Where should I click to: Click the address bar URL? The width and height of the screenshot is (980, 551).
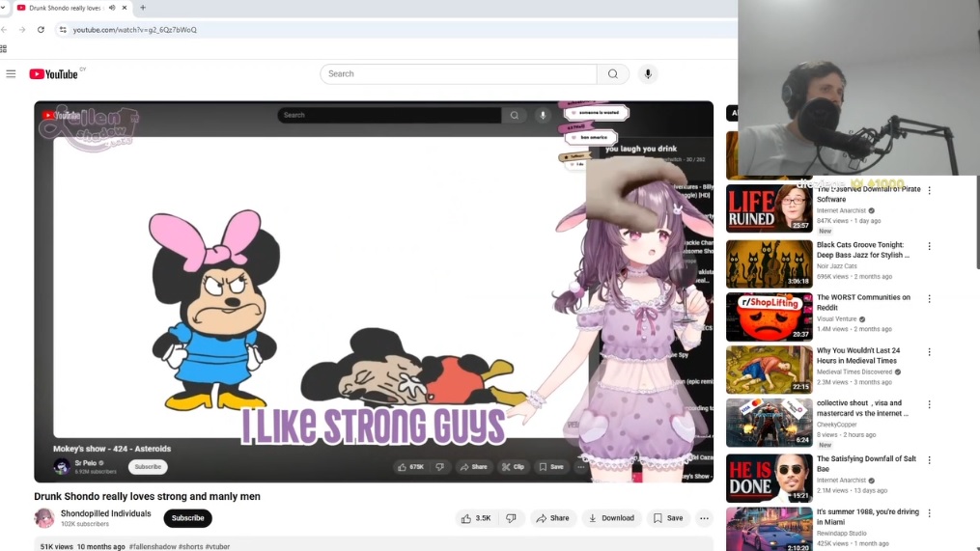click(134, 29)
